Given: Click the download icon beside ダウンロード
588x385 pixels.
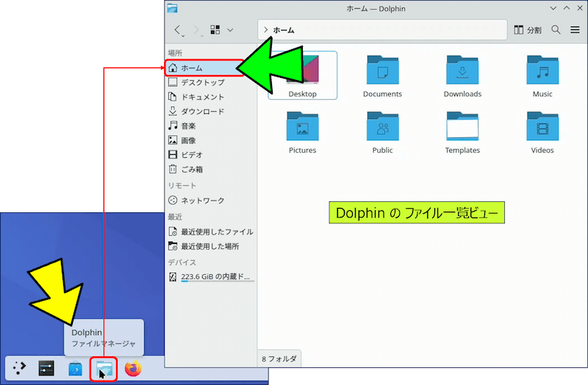Looking at the screenshot, I should point(173,112).
